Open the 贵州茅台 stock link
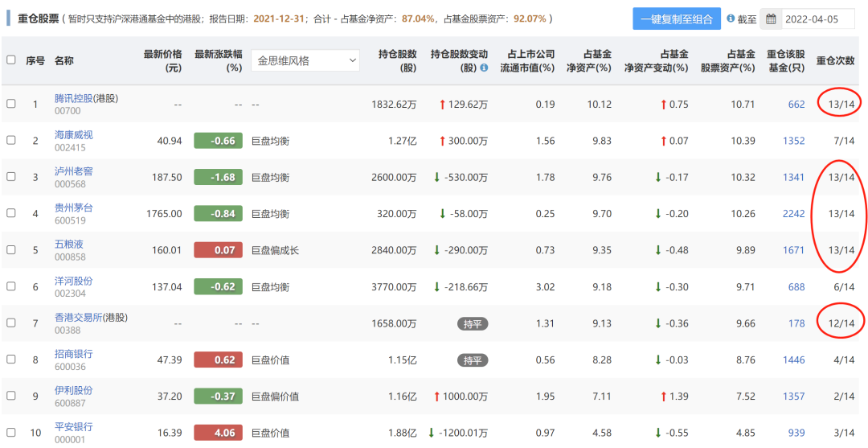The image size is (868, 448). click(73, 208)
